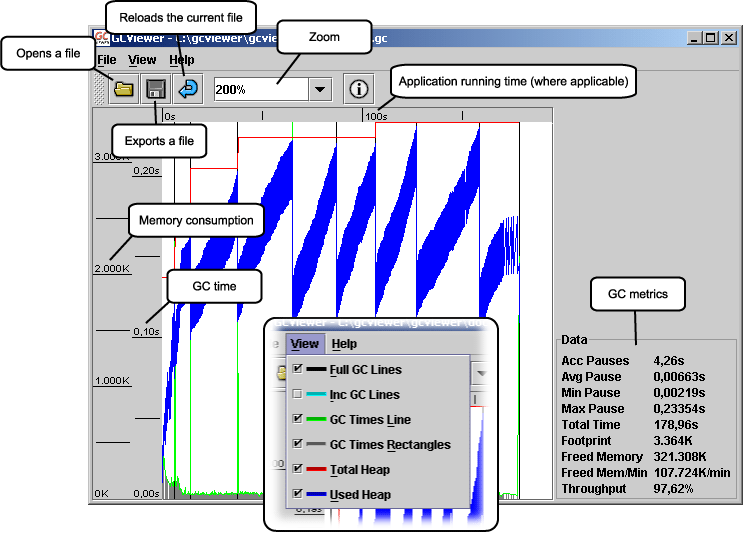Screen dimensions: 743x535
Task: Toggle the Full GC Lines checkbox
Action: 298,368
